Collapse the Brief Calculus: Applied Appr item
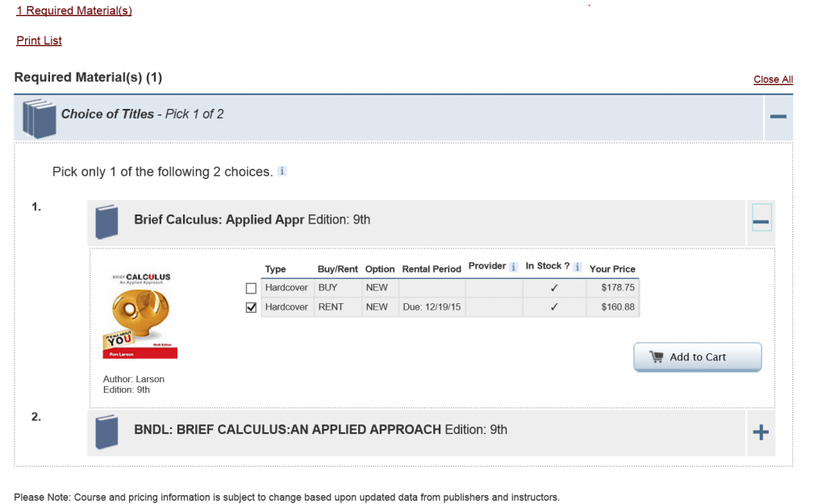This screenshot has height=504, width=826. pos(761,220)
